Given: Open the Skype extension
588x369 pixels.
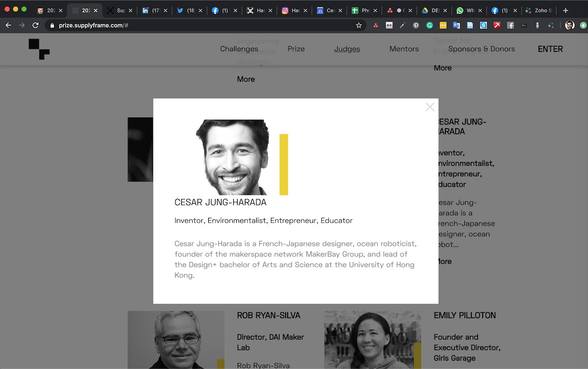Looking at the screenshot, I should point(484,25).
